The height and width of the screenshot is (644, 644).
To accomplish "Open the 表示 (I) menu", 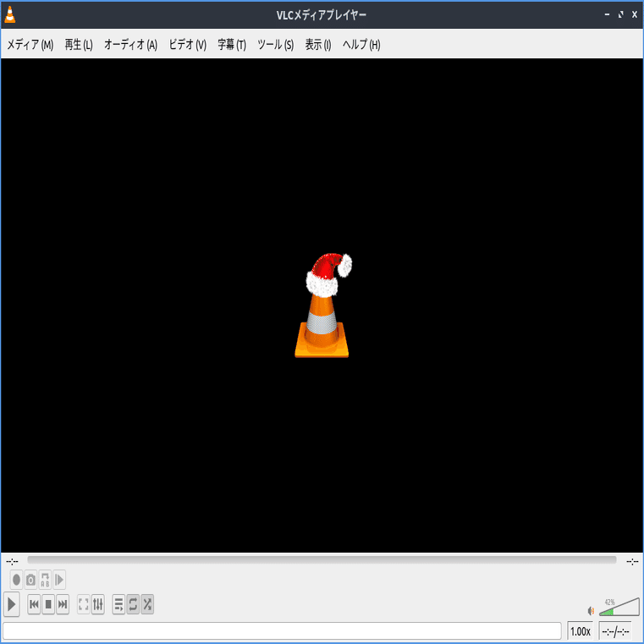I will pyautogui.click(x=318, y=44).
